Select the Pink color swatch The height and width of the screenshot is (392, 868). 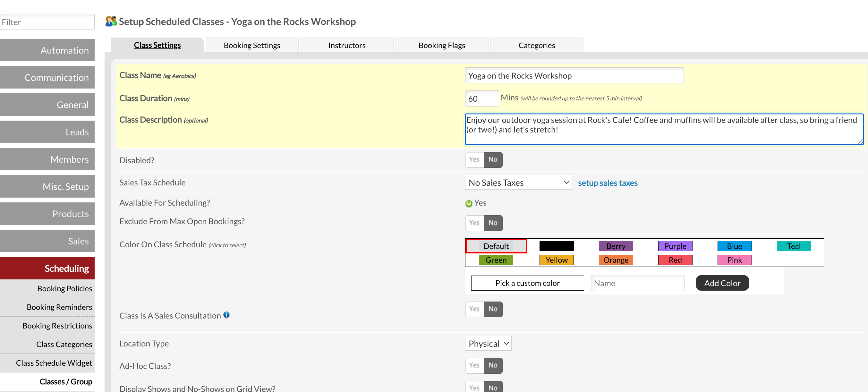pos(735,260)
